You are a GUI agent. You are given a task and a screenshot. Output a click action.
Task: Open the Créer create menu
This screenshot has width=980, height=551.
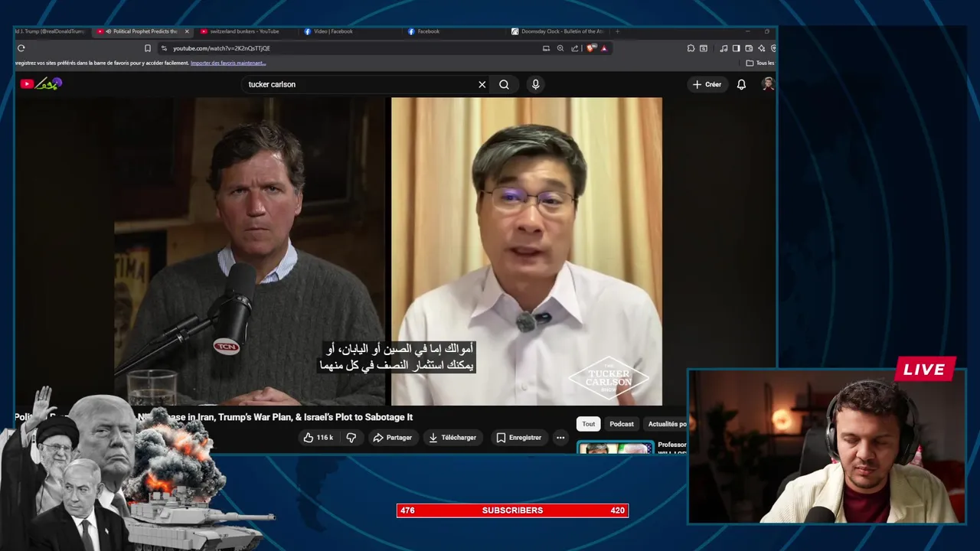click(707, 84)
